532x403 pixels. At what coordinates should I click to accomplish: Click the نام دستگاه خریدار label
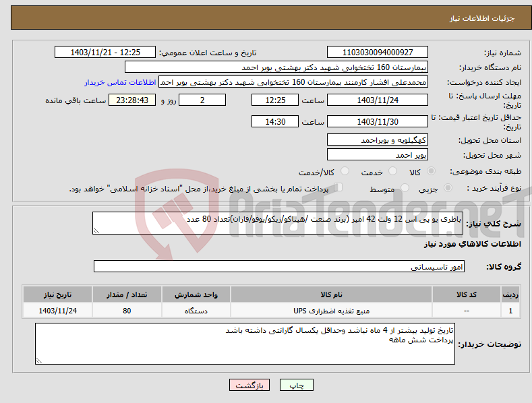click(490, 67)
